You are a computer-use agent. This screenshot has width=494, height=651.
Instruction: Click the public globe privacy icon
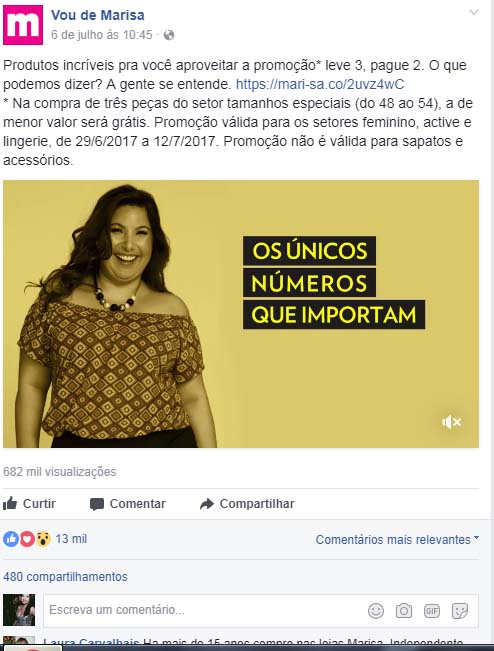pos(169,35)
